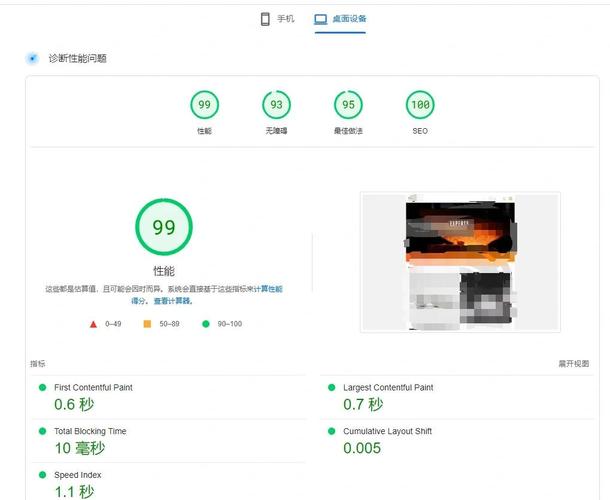This screenshot has height=500, width=610.
Task: Click the diagnose performance issues icon
Action: point(33,59)
